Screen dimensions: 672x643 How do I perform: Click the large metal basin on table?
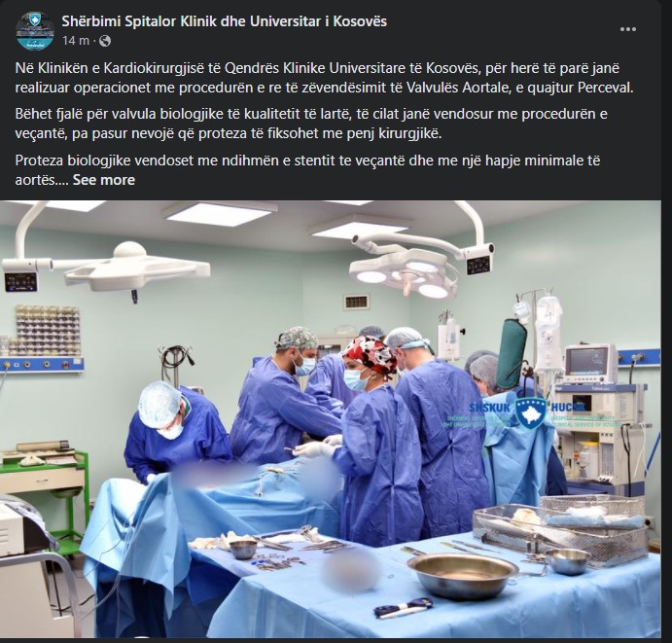tap(463, 574)
